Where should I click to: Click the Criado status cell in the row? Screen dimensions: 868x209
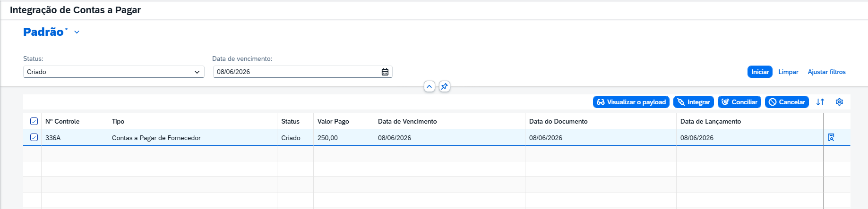295,138
